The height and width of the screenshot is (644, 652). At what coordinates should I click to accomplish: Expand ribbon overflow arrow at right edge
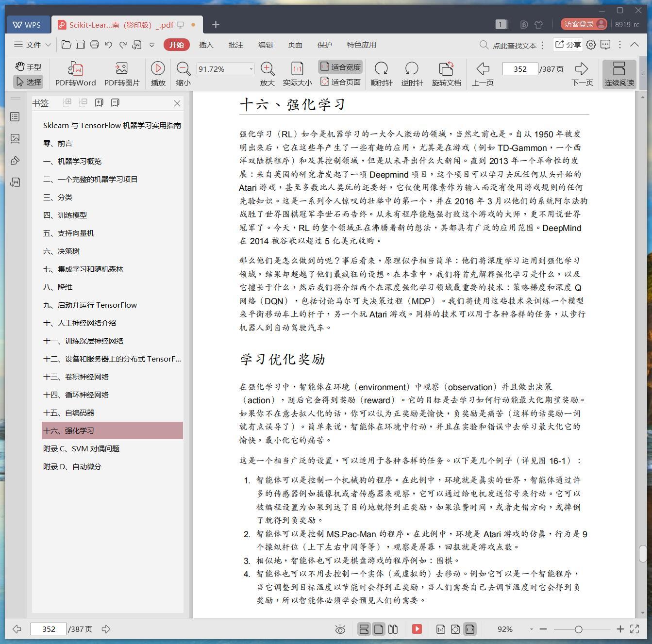click(643, 73)
